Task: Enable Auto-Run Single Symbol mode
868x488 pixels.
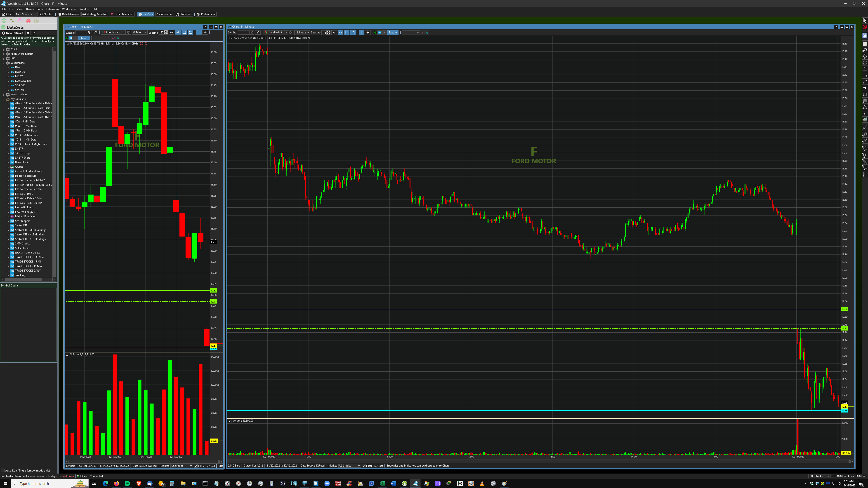Action: point(3,470)
